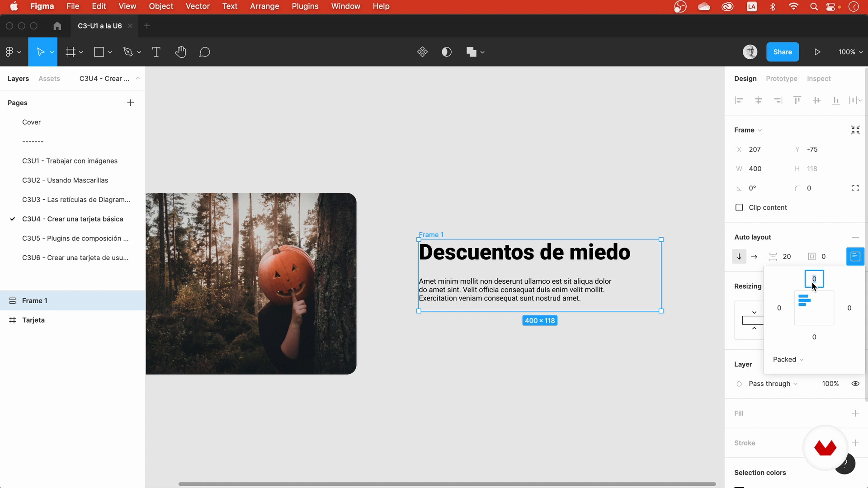The width and height of the screenshot is (868, 488).
Task: Click Independent corners icon
Action: coord(855,188)
